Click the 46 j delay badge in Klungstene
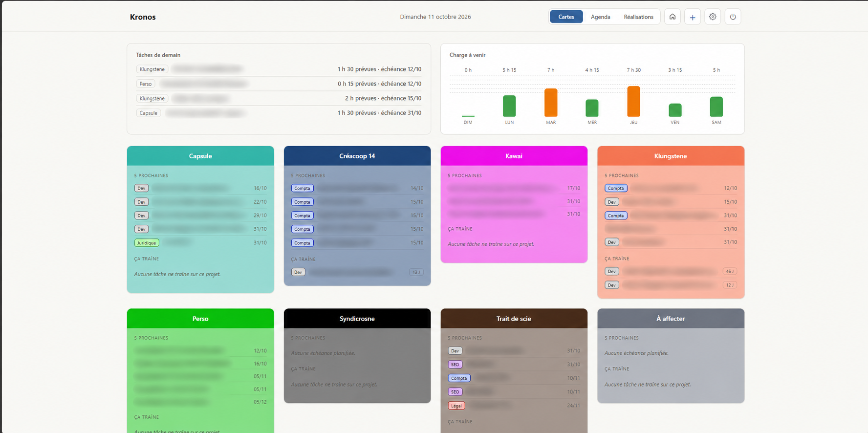This screenshot has width=868, height=433. coord(730,271)
